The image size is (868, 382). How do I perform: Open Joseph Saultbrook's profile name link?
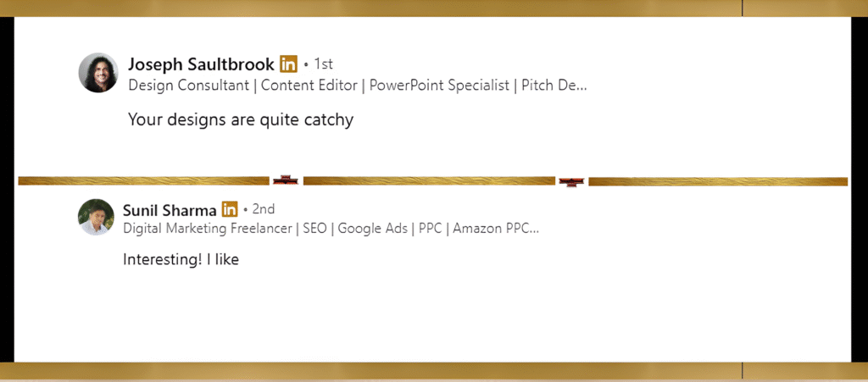pos(201,64)
